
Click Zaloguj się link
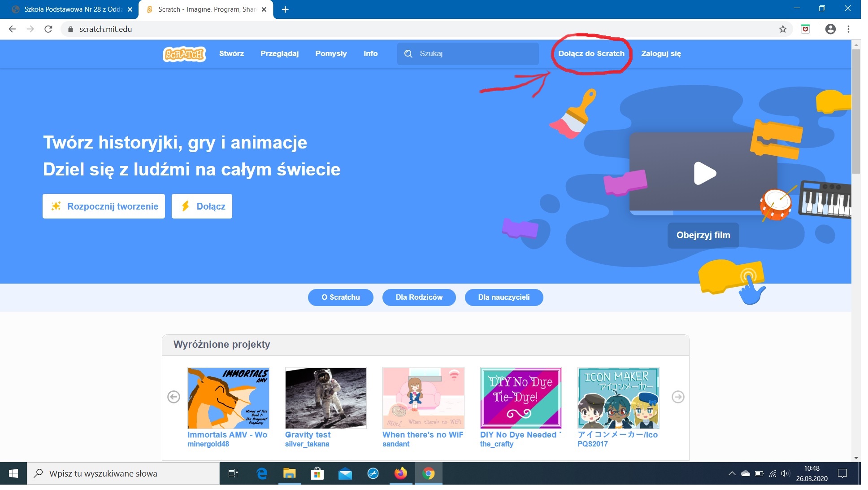coord(661,53)
